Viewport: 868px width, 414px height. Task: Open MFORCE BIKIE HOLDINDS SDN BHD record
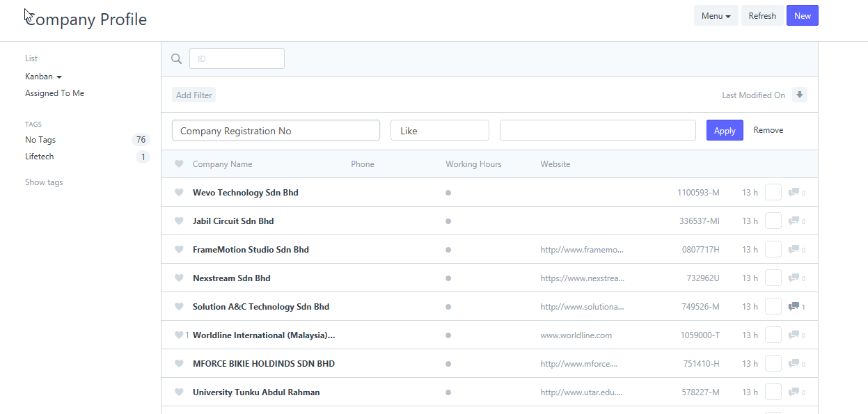[x=264, y=364]
